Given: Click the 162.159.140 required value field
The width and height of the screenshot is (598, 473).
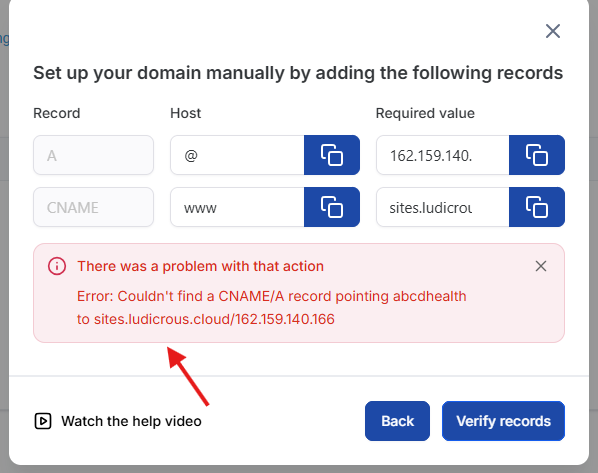Looking at the screenshot, I should click(x=443, y=155).
